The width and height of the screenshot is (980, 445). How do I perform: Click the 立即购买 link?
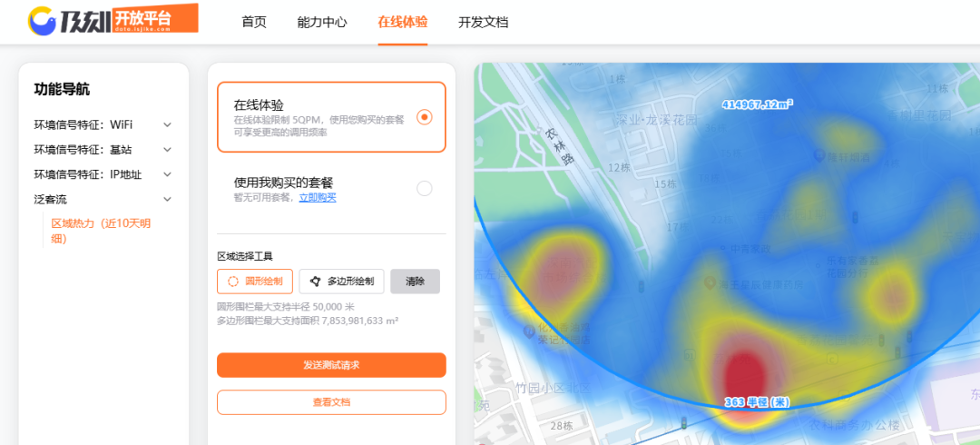click(318, 197)
